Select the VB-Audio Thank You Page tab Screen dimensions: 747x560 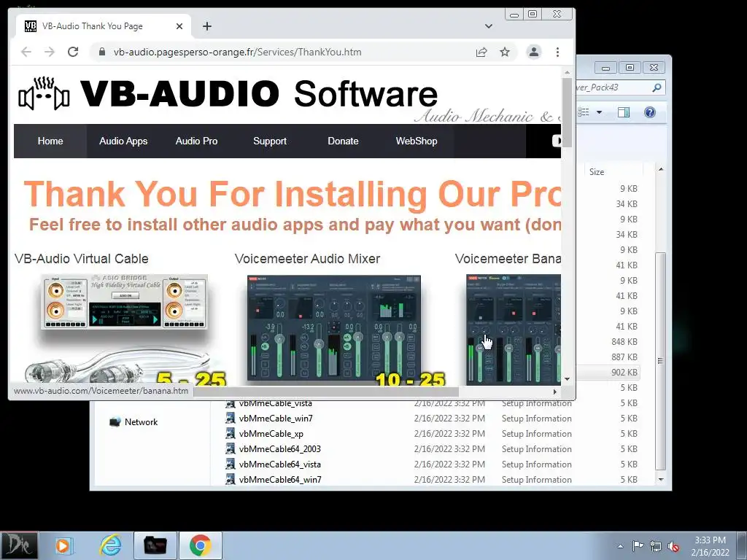click(104, 26)
